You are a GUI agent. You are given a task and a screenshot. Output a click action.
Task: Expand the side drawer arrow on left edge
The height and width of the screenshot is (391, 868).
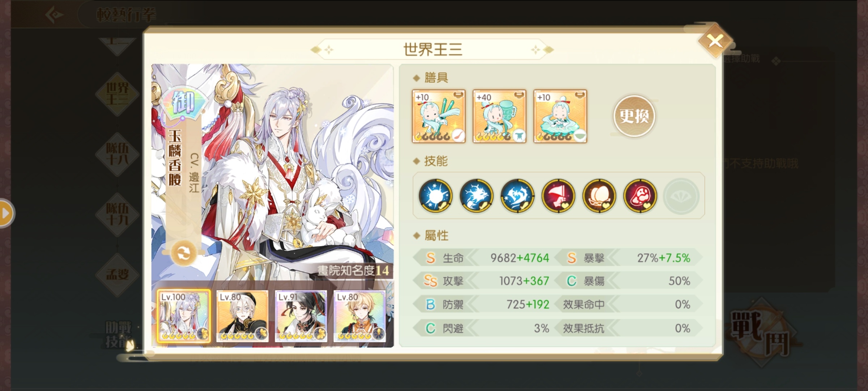click(x=6, y=213)
